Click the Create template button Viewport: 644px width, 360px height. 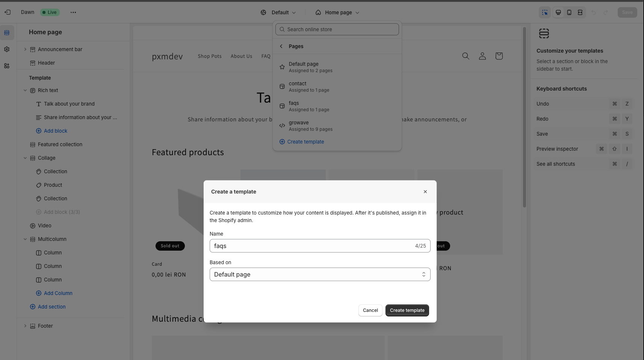coord(407,310)
